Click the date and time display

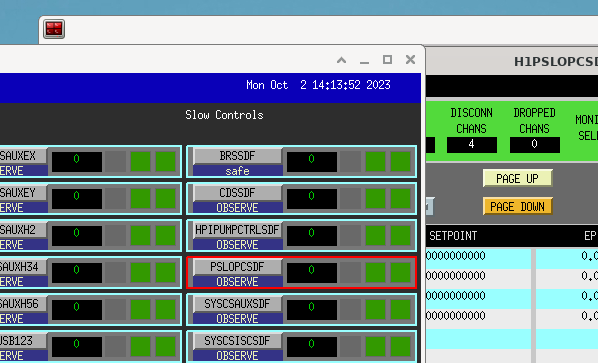[x=318, y=85]
